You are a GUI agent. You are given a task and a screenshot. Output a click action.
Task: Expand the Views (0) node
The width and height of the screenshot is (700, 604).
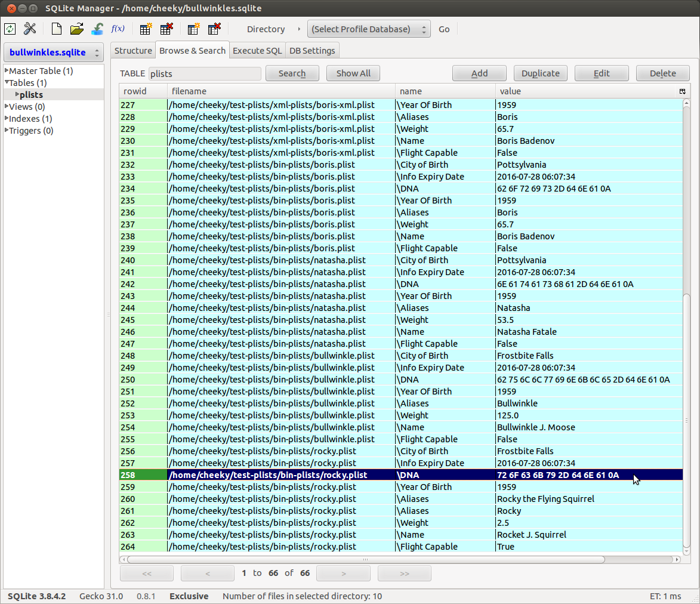pyautogui.click(x=7, y=107)
